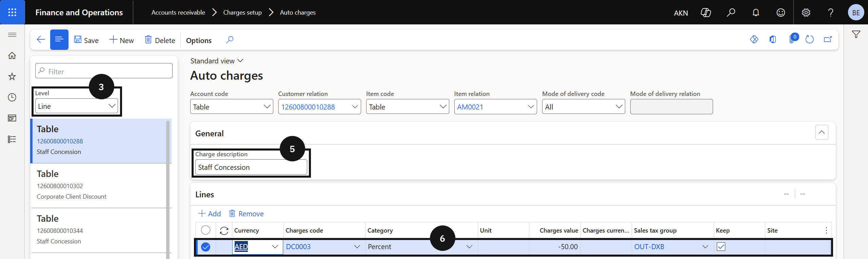Screen dimensions: 868x259
Task: Open in Office icon
Action: (x=773, y=40)
